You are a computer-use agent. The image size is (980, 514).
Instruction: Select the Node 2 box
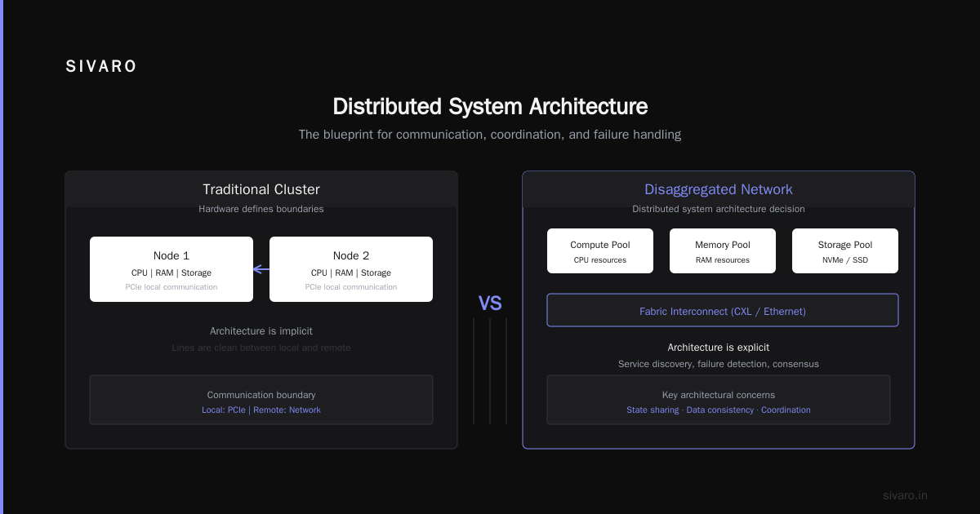point(351,269)
